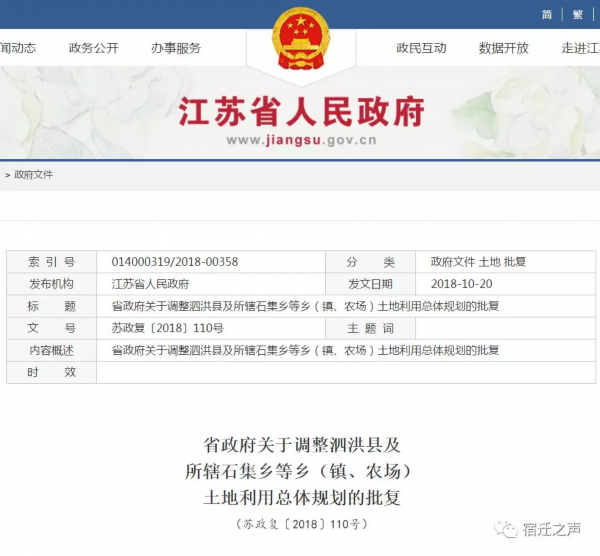Click the 江苏省人民政府 site title banner
The width and height of the screenshot is (600, 556).
click(x=301, y=111)
